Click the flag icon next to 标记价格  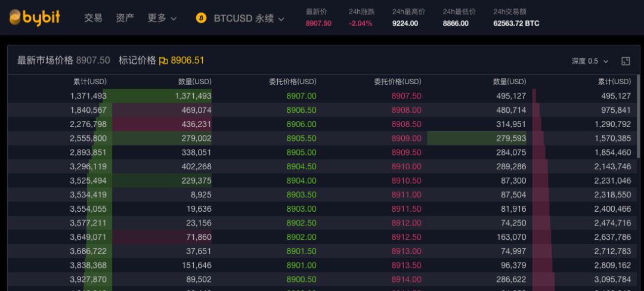(163, 60)
